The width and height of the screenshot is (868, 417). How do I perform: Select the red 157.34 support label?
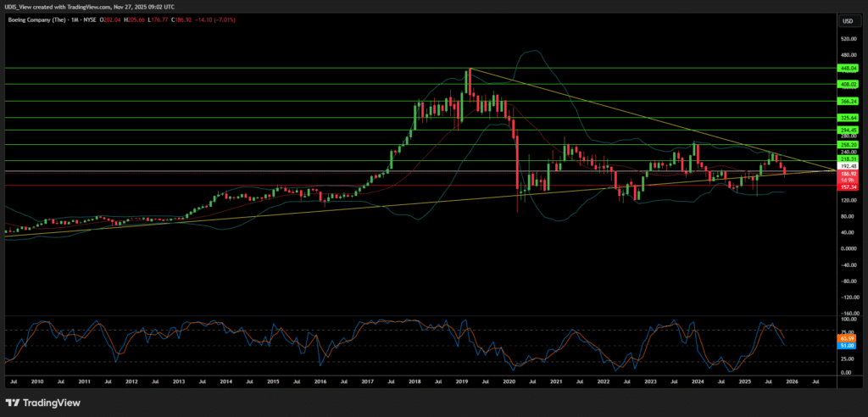[848, 186]
